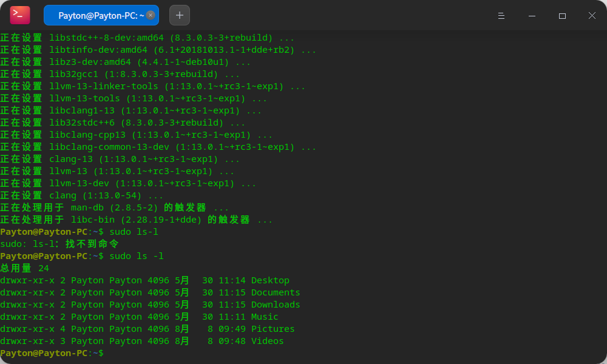This screenshot has height=364, width=607.
Task: Click the Pictures directory name
Action: [x=273, y=329]
